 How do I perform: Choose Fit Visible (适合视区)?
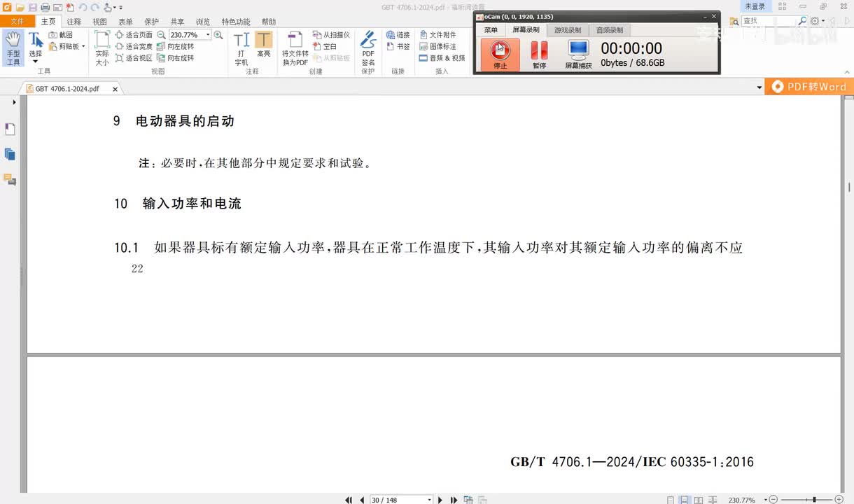(x=134, y=58)
